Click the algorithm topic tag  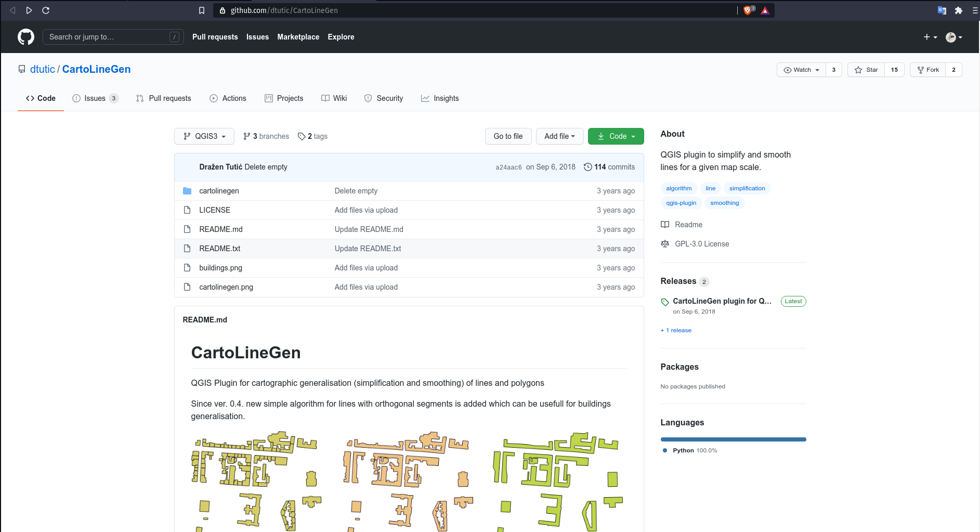[679, 188]
